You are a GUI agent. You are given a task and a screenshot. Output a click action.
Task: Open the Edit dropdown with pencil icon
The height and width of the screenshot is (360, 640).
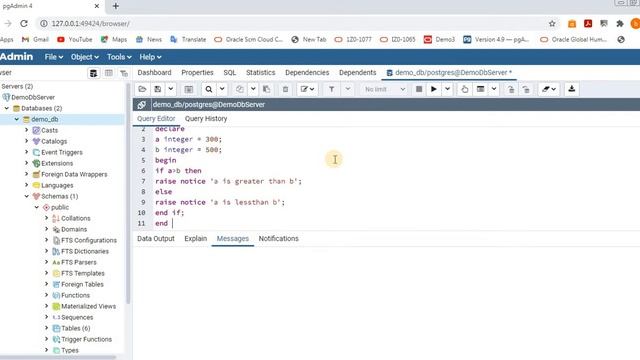307,89
